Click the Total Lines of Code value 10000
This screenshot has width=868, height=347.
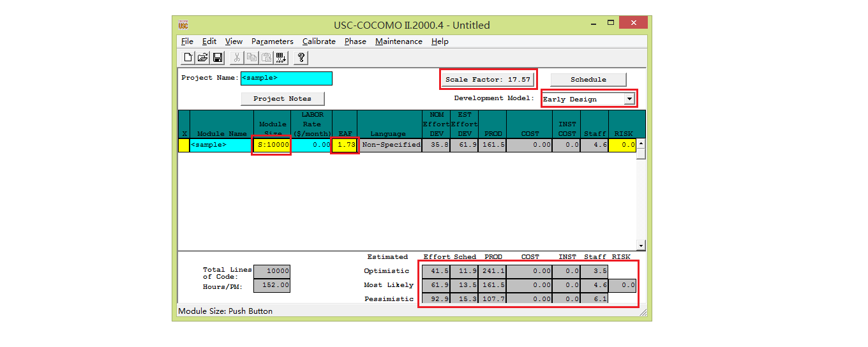click(x=272, y=270)
